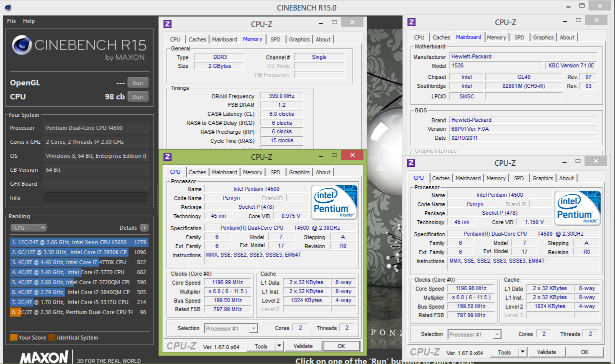Select Caches tab in Memory-tab CPU-Z window
Screen dimensions: 615x364
click(197, 39)
